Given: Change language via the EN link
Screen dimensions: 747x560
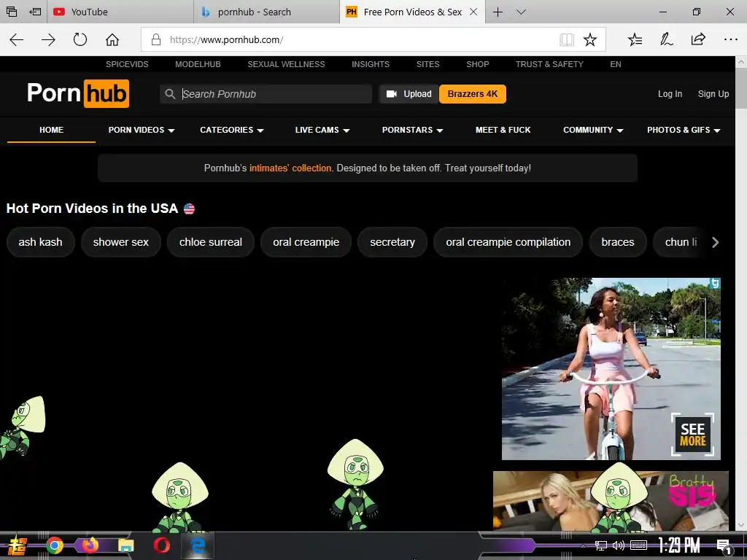Looking at the screenshot, I should (616, 64).
